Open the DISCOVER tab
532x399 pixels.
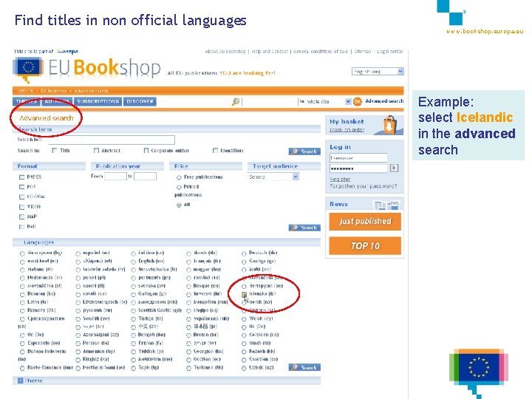140,101
